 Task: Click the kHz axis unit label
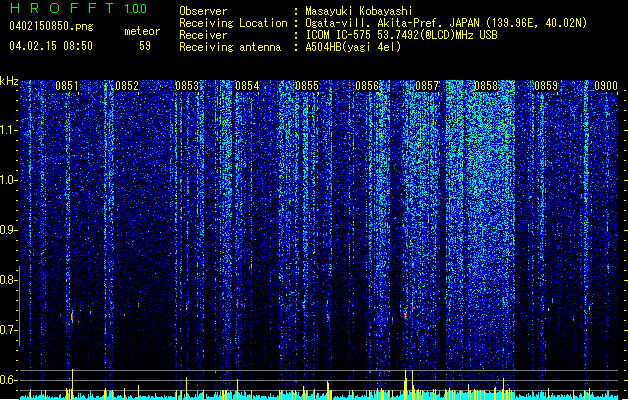[x=9, y=81]
